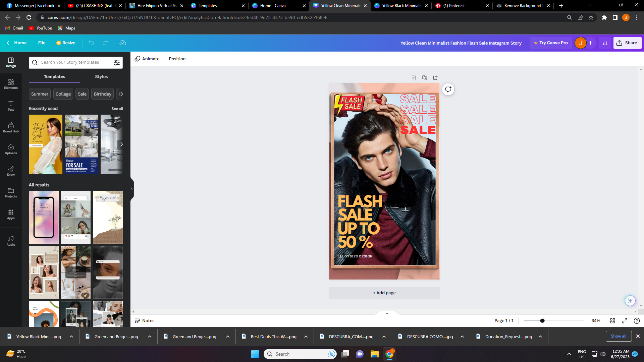Viewport: 644px width, 362px height.
Task: Expand the page thumbnails strip chevron
Action: tap(387, 313)
